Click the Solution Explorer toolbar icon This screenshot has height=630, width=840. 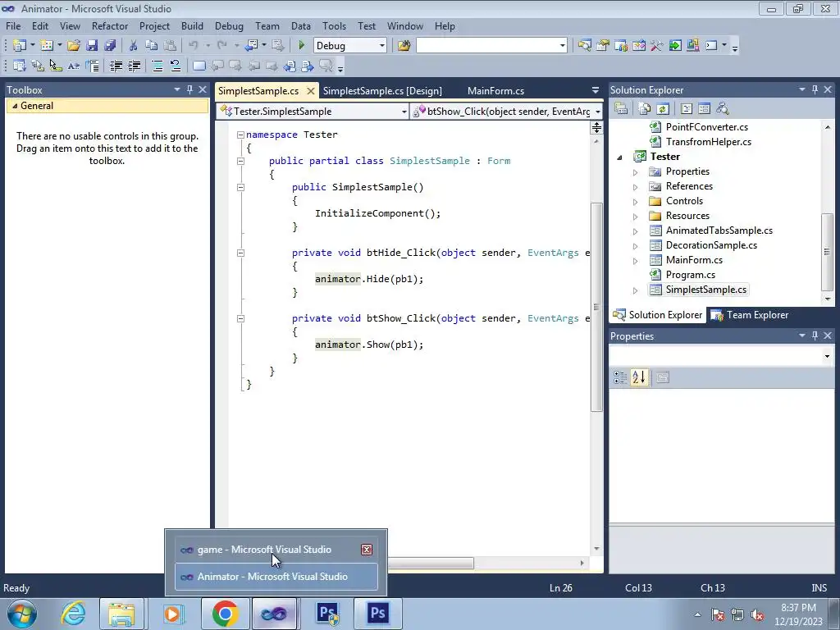point(584,46)
